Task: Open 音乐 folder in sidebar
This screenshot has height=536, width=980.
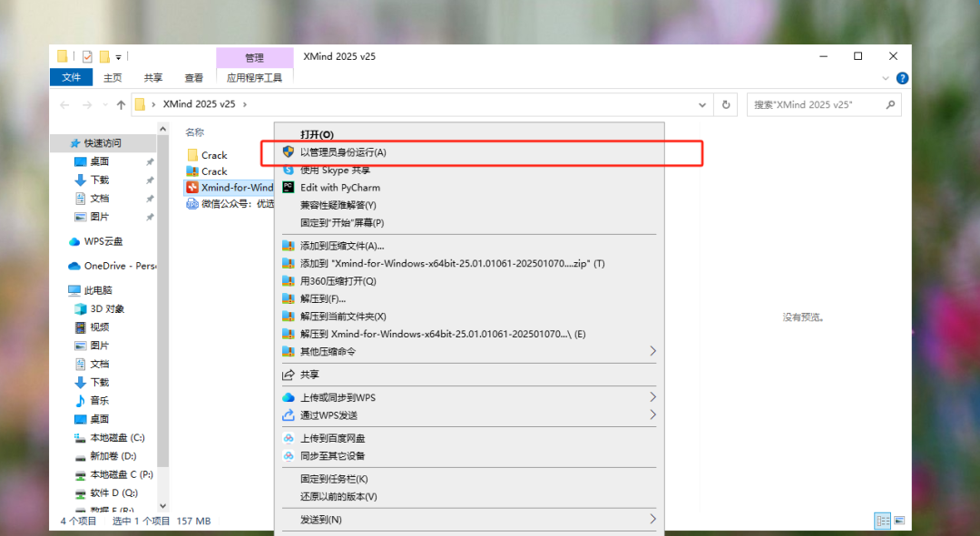Action: (100, 401)
